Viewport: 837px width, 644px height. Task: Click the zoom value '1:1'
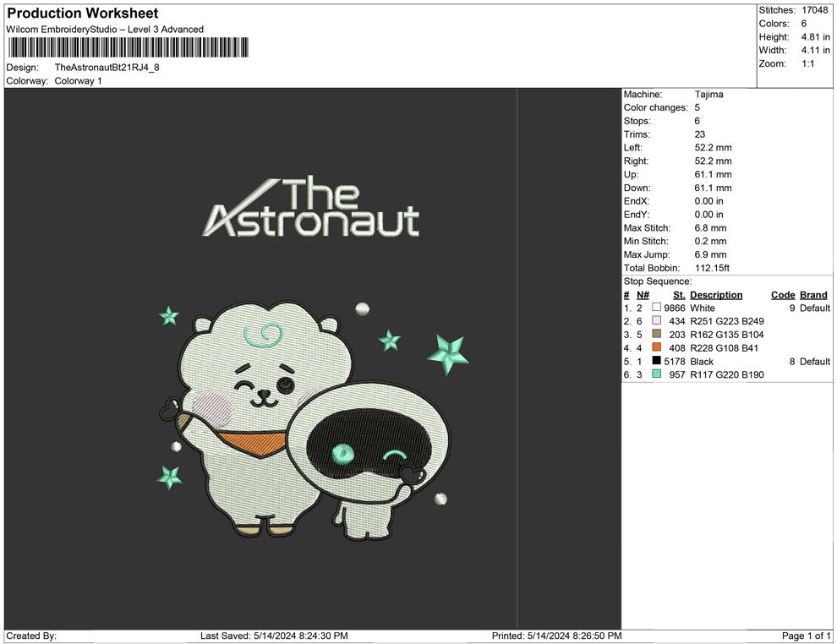click(808, 63)
